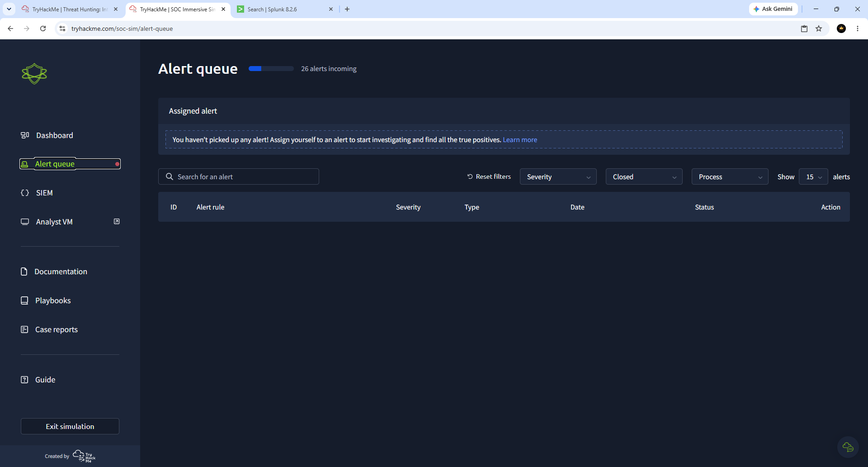Viewport: 868px width, 467px height.
Task: Select the SOC Immersive Sim tab
Action: tap(177, 9)
